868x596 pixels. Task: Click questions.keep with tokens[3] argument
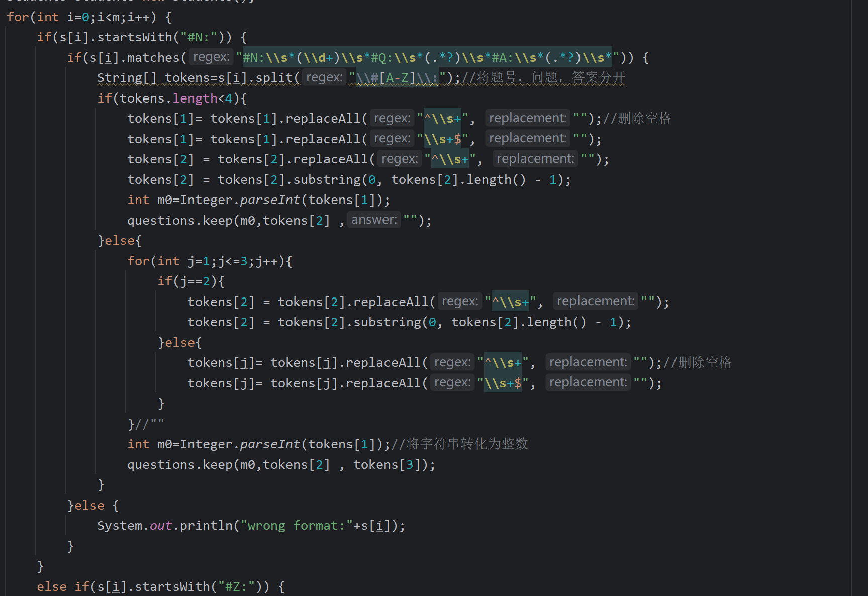(x=281, y=465)
